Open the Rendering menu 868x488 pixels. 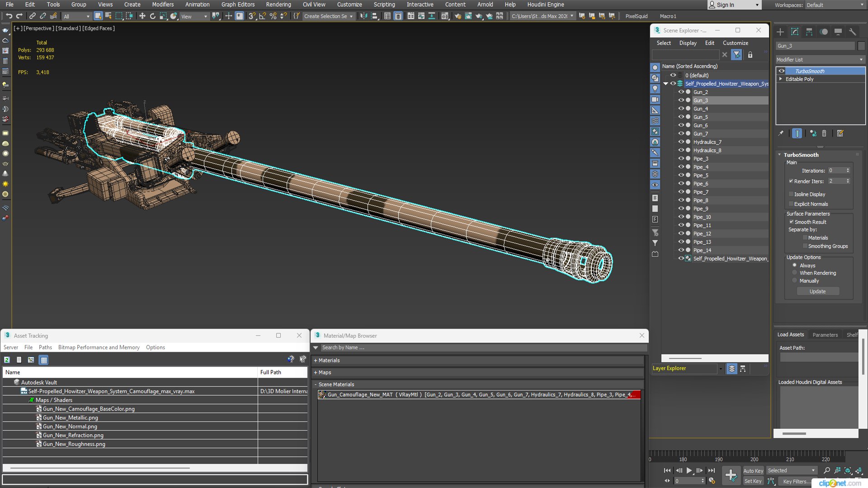[x=278, y=5]
